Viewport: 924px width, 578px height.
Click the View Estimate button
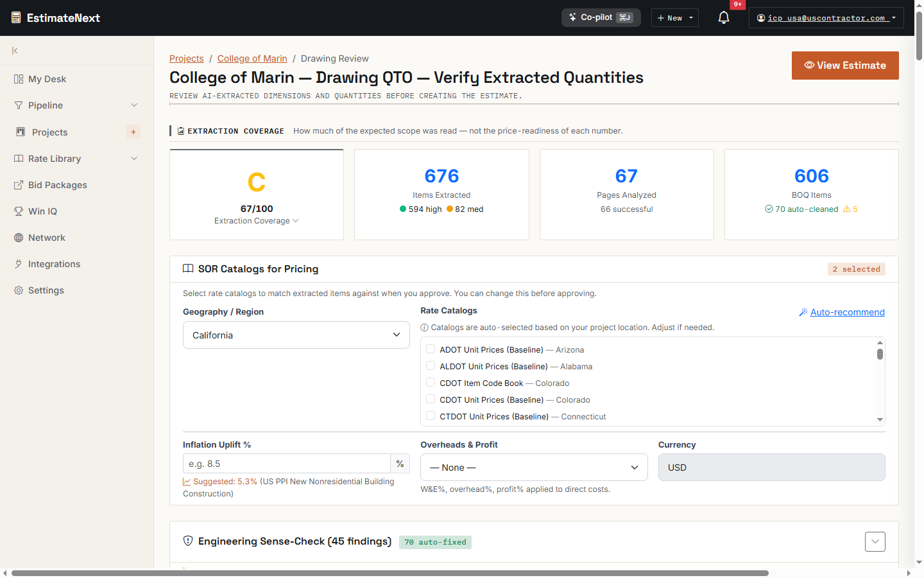pos(845,66)
